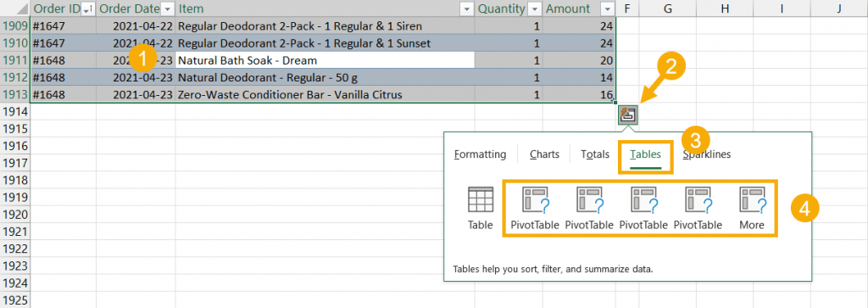This screenshot has height=308, width=868.
Task: Click cell 'Regular Deodorant 2-Pack - 1 Regular & 1 Siren'
Action: [x=325, y=25]
